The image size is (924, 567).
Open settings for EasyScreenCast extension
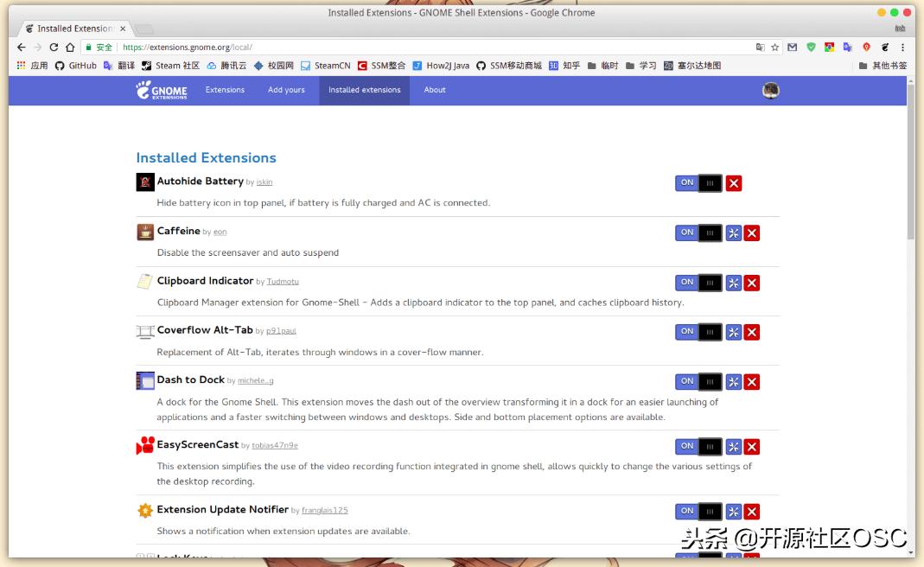coord(733,447)
